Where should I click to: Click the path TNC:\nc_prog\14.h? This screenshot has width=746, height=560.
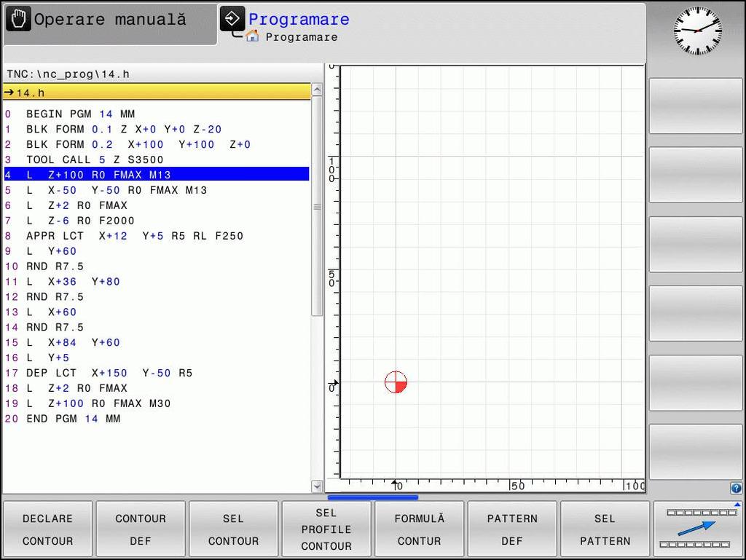[x=68, y=74]
